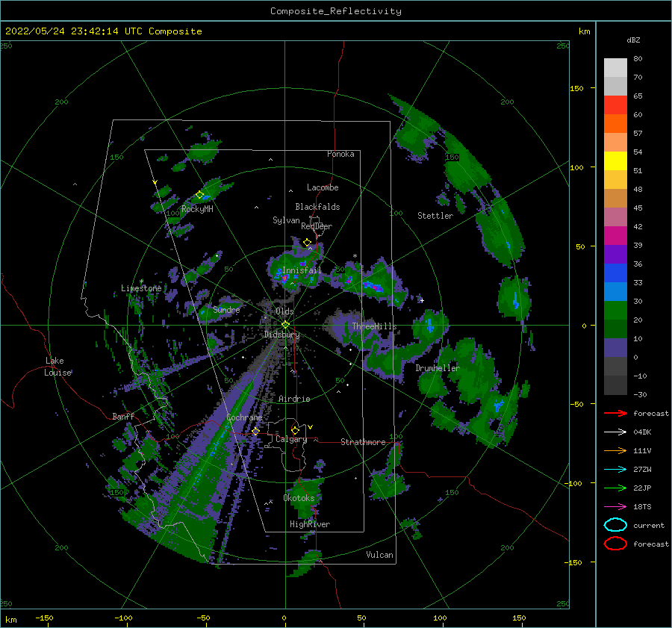Click the Limestone label
Viewport: 672px width, 628px height.
141,288
